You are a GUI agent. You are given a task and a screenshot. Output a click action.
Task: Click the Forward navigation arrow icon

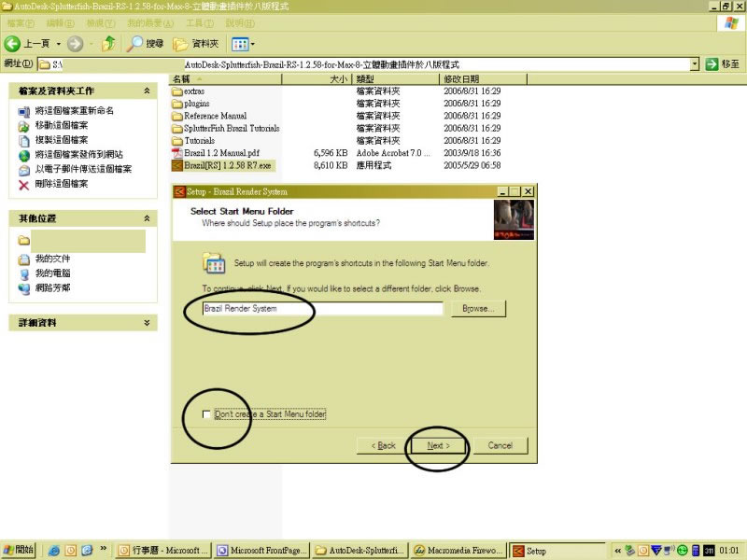coord(75,44)
